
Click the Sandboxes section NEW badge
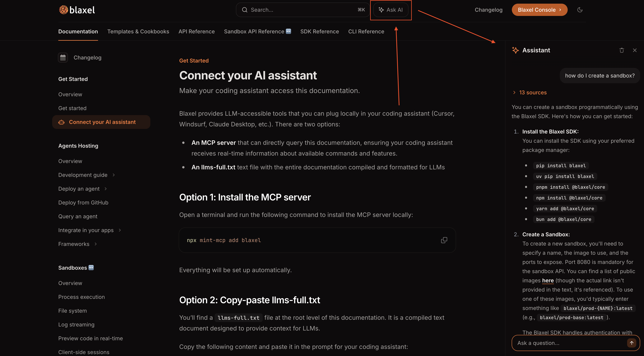click(91, 268)
